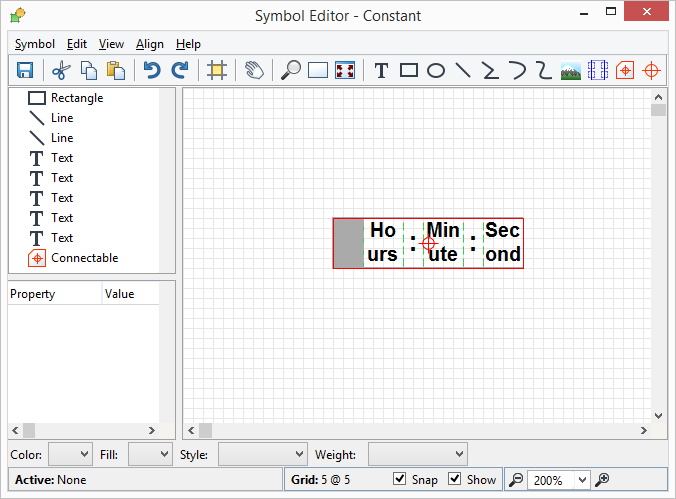Select the Text tool icon
This screenshot has width=676, height=499.
point(381,70)
